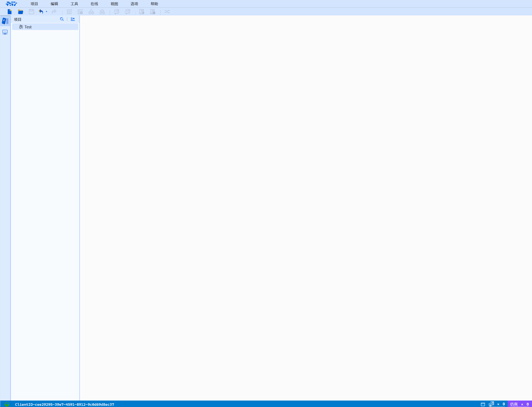
Task: Open the project folder icon
Action: pos(21,12)
